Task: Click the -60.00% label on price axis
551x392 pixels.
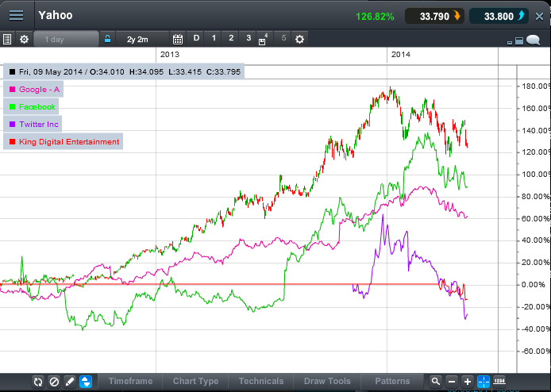Action: [536, 351]
